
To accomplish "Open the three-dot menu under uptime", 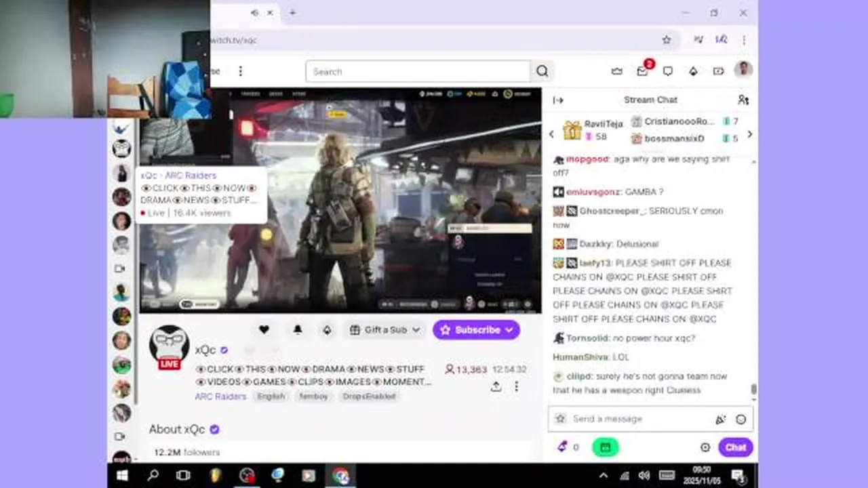I will pyautogui.click(x=516, y=386).
